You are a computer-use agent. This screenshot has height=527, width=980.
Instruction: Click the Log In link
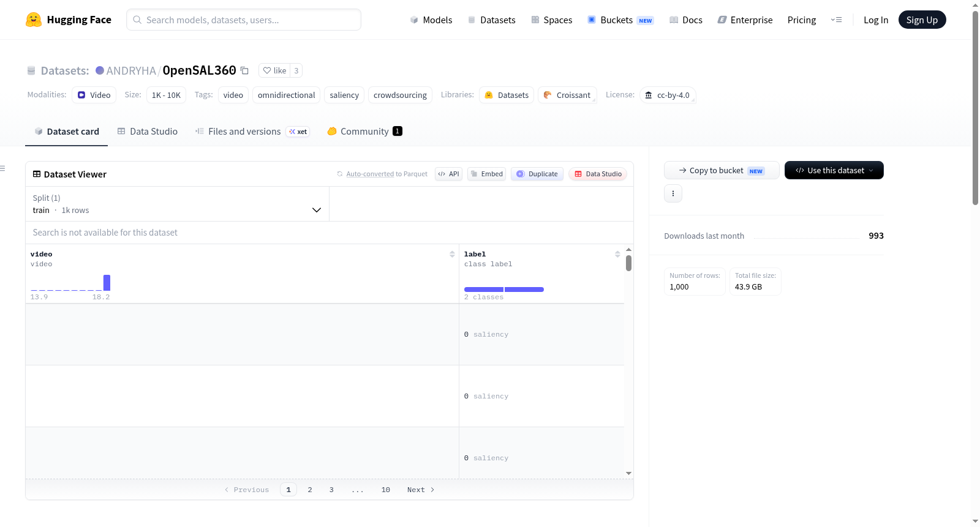point(876,20)
